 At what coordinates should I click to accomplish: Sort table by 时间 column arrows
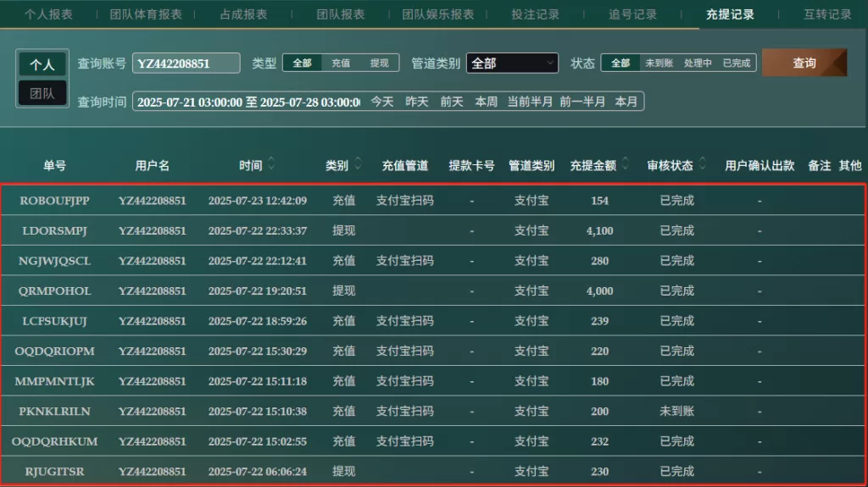(271, 163)
